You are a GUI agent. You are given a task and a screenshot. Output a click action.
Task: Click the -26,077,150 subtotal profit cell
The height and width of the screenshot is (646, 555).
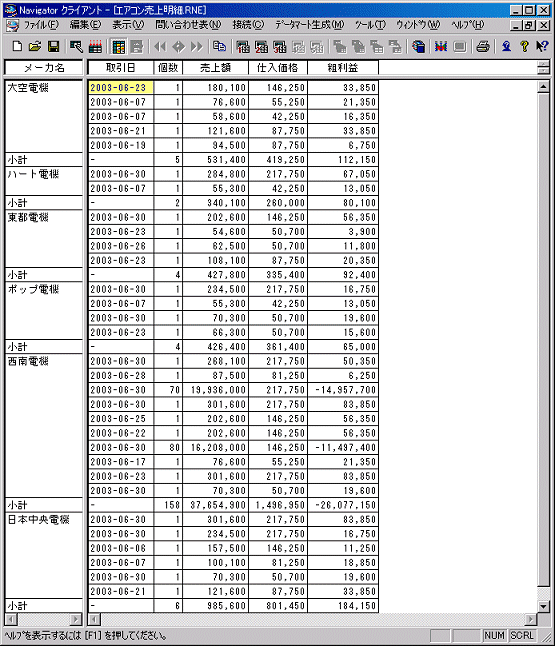343,505
